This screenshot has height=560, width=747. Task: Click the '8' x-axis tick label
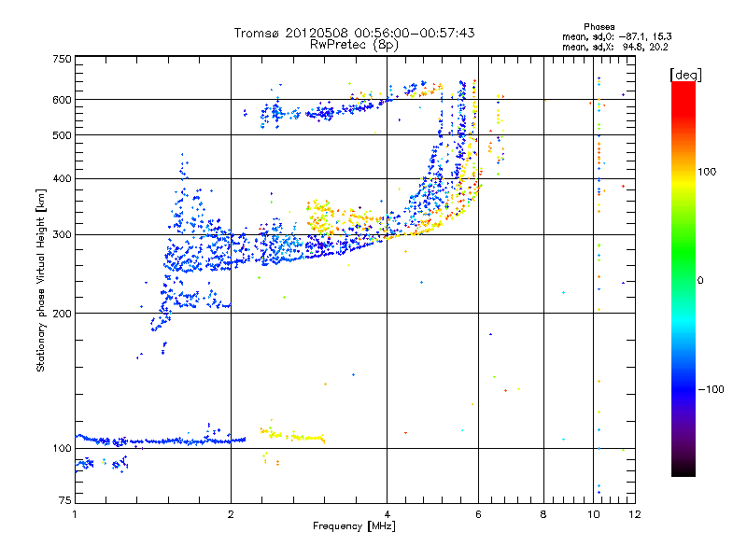coord(543,514)
